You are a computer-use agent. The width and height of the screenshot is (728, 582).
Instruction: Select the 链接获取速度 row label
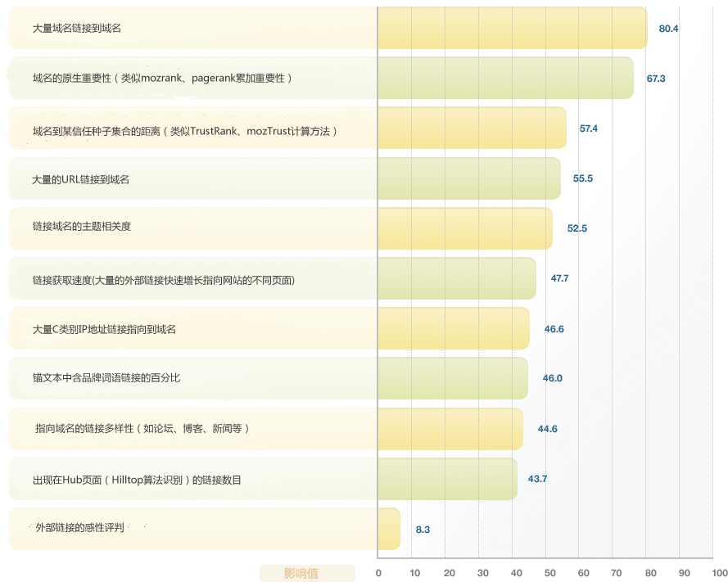[x=164, y=280]
